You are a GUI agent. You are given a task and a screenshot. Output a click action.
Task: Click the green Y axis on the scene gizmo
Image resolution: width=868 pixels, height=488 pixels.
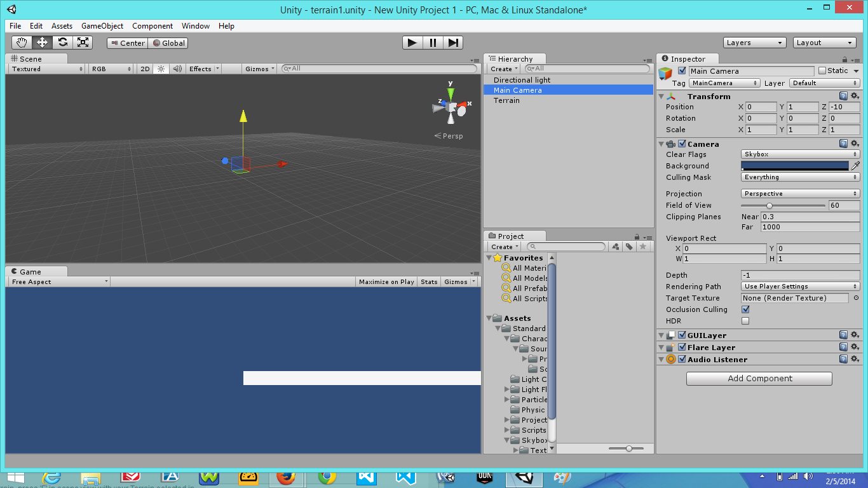pyautogui.click(x=451, y=93)
